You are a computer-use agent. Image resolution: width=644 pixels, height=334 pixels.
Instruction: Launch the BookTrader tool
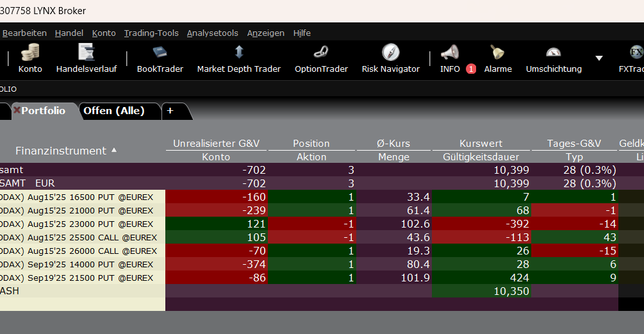point(160,53)
